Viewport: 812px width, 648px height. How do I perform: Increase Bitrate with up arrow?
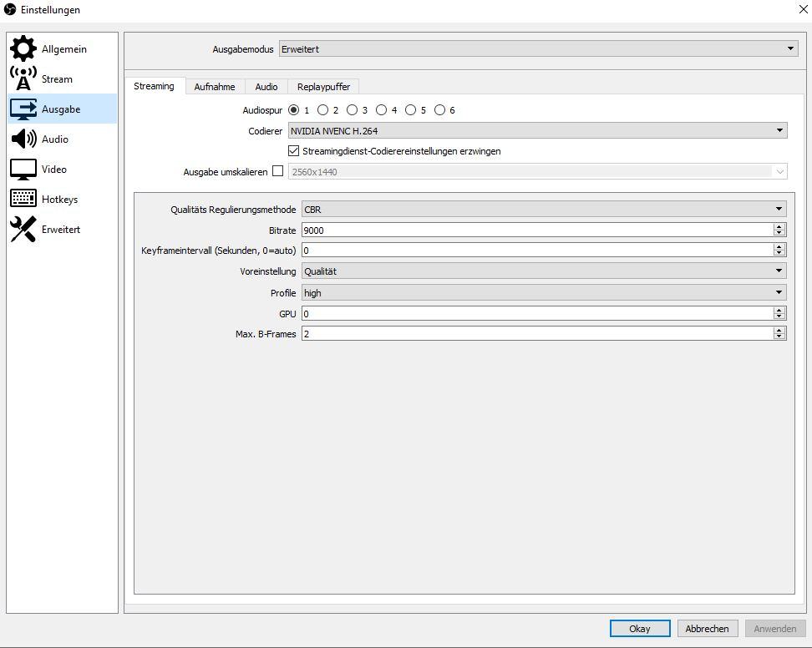[779, 226]
